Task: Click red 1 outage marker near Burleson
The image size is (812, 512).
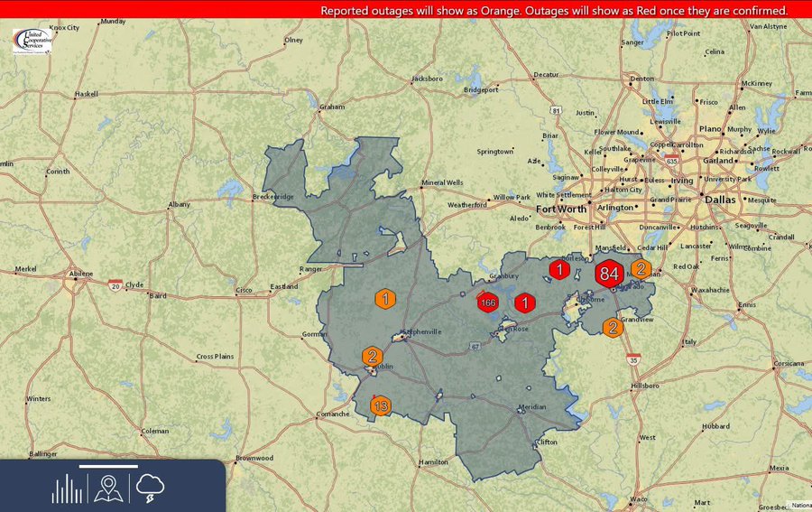Action: click(559, 269)
